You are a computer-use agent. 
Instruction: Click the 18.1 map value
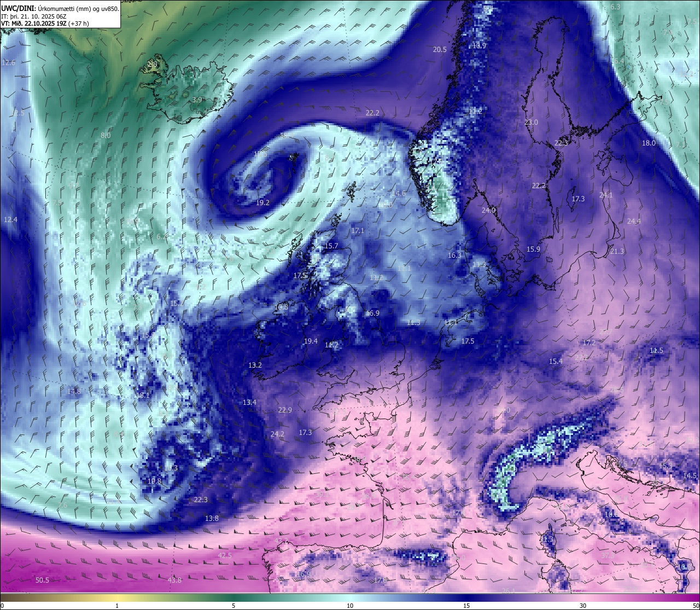pos(143,396)
